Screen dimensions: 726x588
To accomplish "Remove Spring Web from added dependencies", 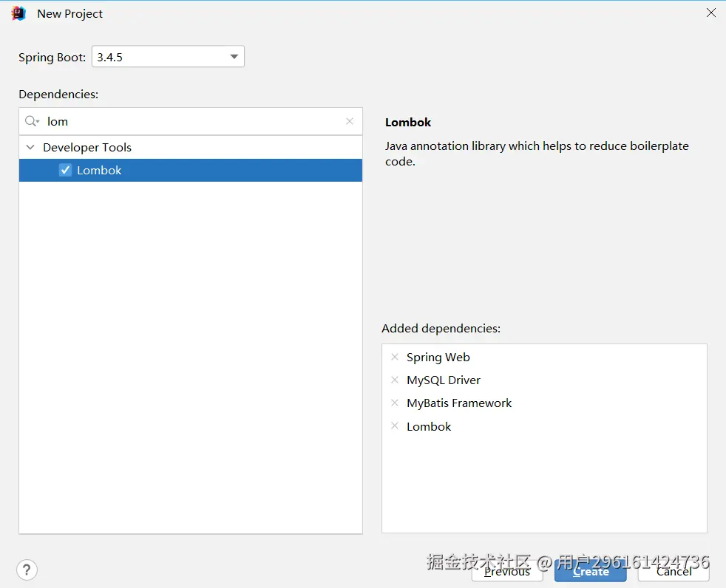I will 395,357.
